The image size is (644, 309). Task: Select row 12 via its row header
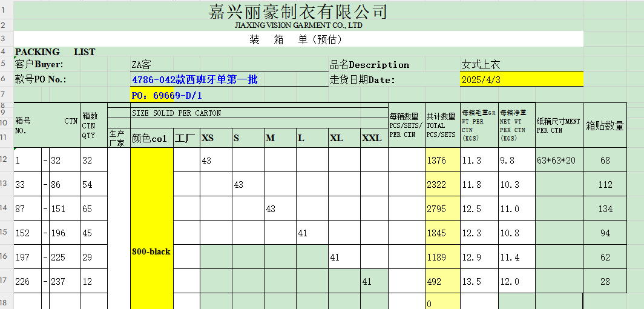pos(5,159)
